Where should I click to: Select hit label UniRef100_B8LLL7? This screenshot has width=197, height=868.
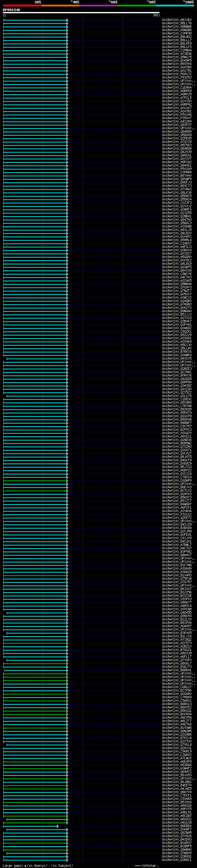coord(176,40)
